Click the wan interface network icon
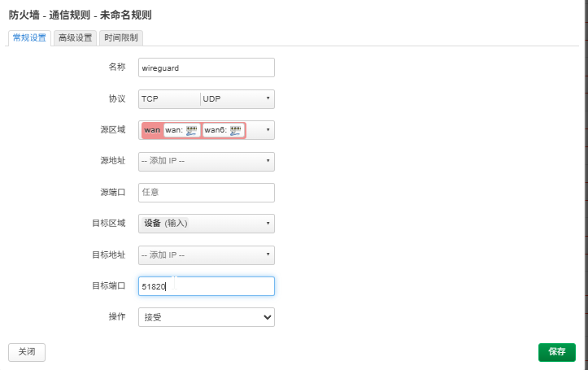This screenshot has width=588, height=370. (x=191, y=130)
